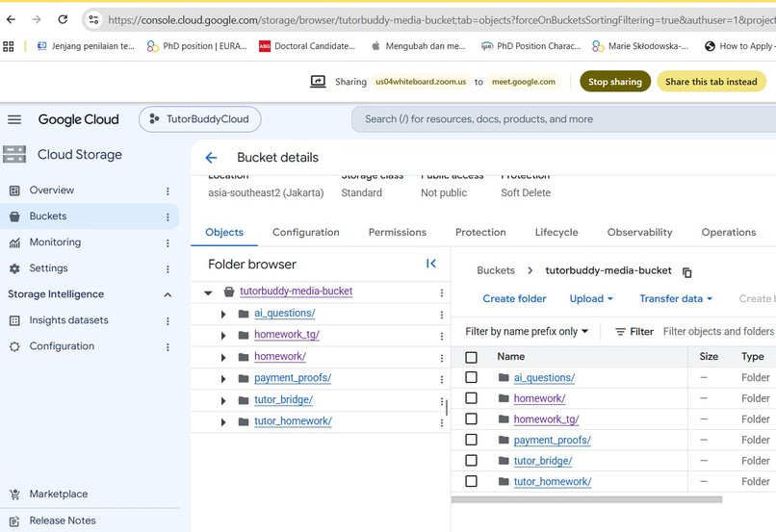The image size is (776, 532).
Task: Copy the bucket name with the copy icon
Action: [686, 272]
